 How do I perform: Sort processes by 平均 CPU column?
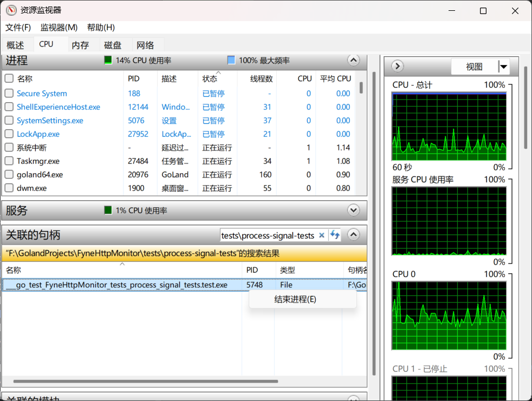point(335,78)
